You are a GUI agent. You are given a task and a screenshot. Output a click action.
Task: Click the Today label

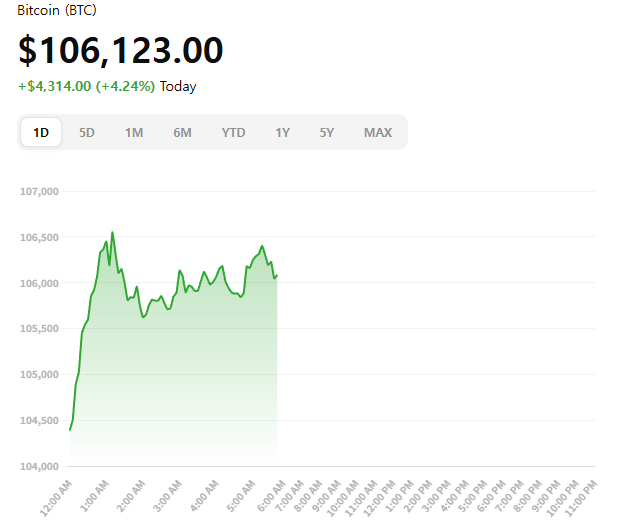click(x=178, y=86)
